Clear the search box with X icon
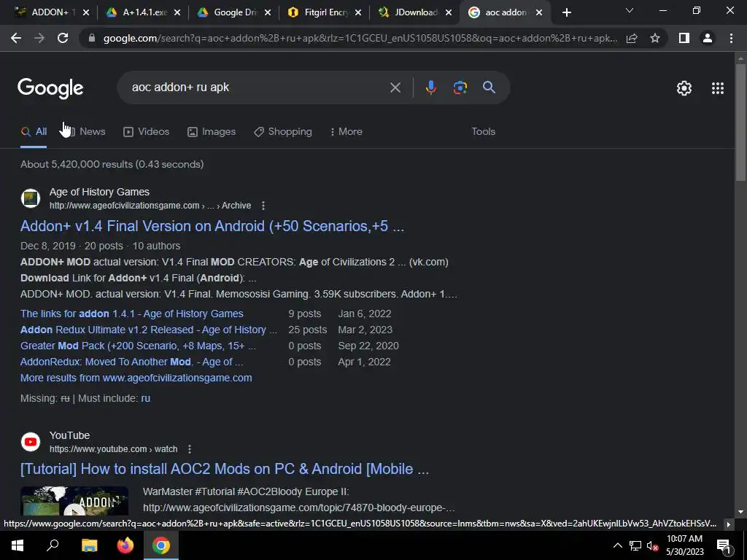 coord(395,87)
